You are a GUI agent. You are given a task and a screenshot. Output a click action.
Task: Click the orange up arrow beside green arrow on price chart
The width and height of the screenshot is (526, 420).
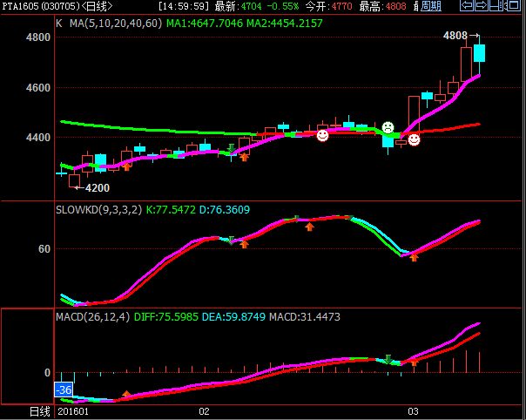click(244, 157)
